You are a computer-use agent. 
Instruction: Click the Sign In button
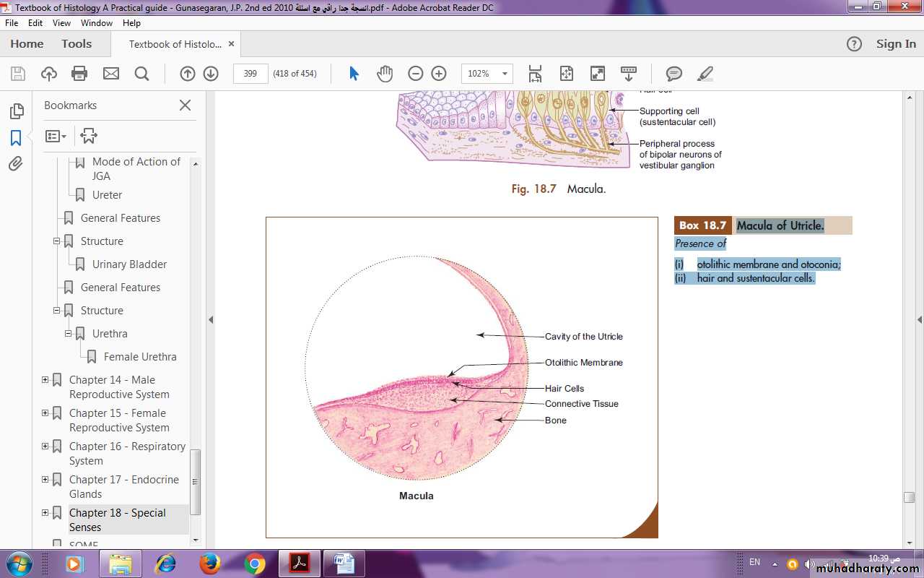click(x=895, y=43)
